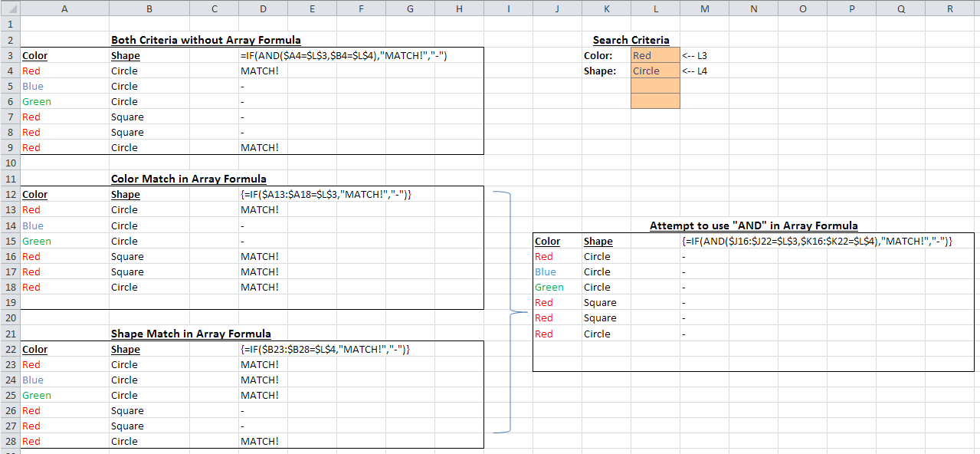Image resolution: width=980 pixels, height=454 pixels.
Task: Click 'Color' header in cell J15
Action: pyautogui.click(x=547, y=241)
